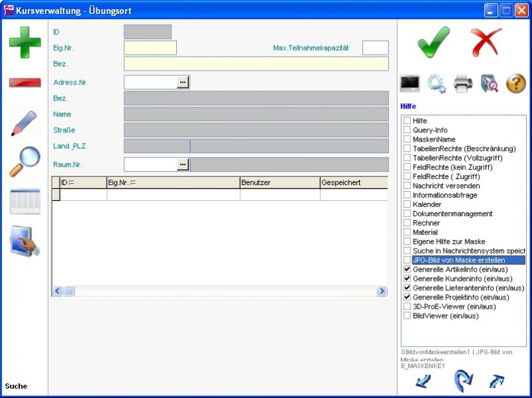This screenshot has height=398, width=532.
Task: Open the Adress.Nr. lookup button
Action: [x=182, y=82]
